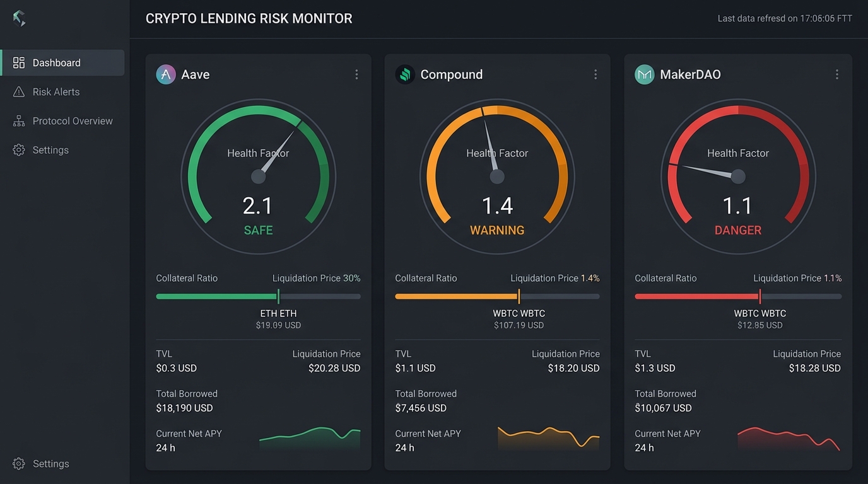868x484 pixels.
Task: Click the Compound orange APY sparkline chart
Action: [x=549, y=439]
